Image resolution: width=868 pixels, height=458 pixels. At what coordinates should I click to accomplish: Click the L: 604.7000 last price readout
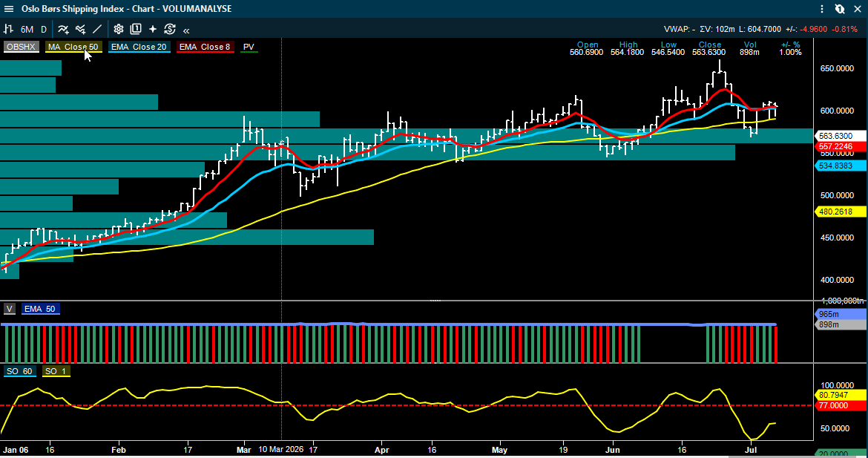[x=760, y=30]
